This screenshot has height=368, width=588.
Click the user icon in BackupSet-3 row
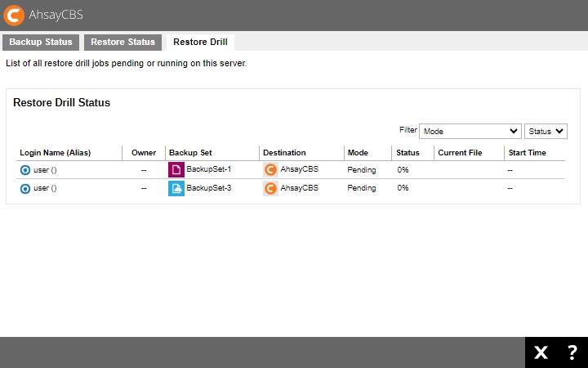pos(25,188)
